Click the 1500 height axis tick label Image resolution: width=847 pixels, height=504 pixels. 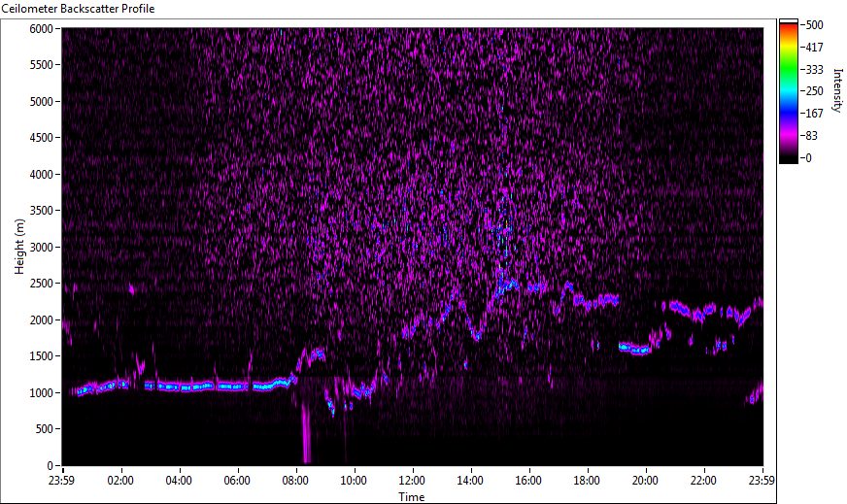tap(41, 356)
